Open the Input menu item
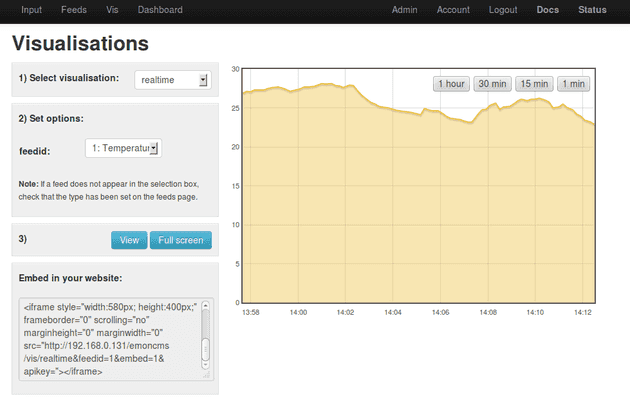The image size is (630, 414). tap(31, 10)
